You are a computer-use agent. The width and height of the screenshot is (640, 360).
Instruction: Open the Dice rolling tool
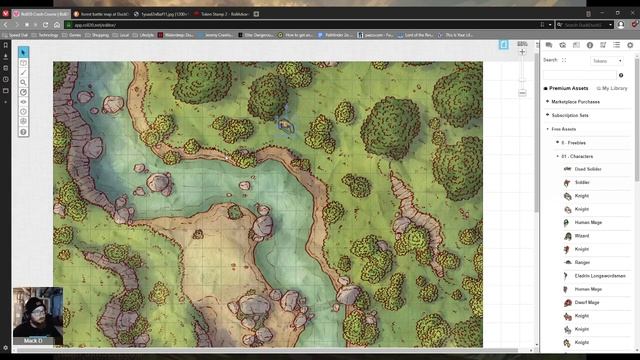click(x=23, y=122)
